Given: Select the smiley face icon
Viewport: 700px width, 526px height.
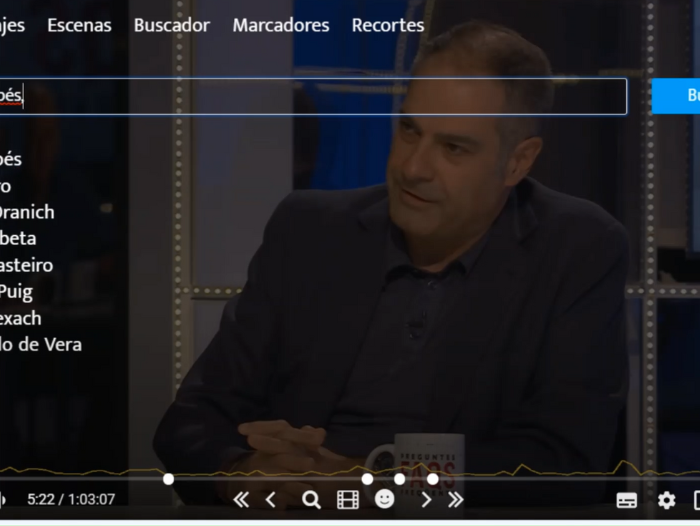Looking at the screenshot, I should [x=385, y=499].
